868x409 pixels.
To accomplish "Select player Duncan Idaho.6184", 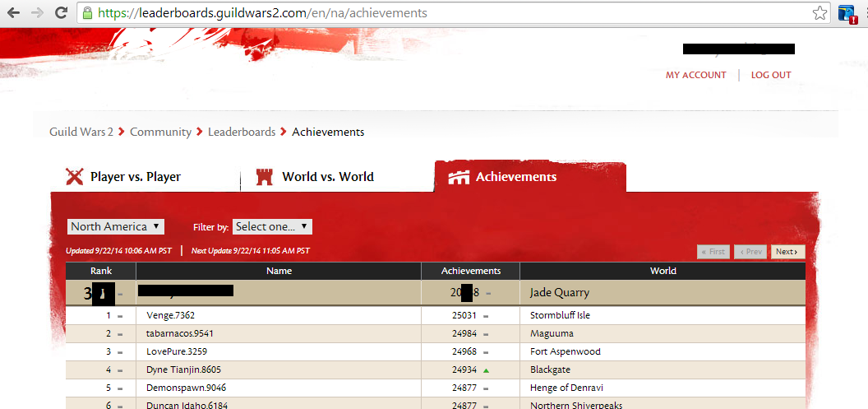I will pyautogui.click(x=187, y=405).
